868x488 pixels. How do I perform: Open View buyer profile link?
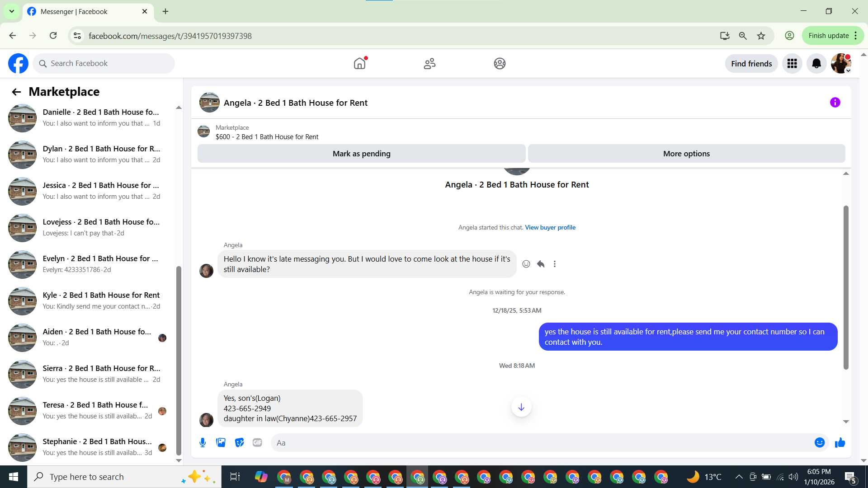(550, 227)
